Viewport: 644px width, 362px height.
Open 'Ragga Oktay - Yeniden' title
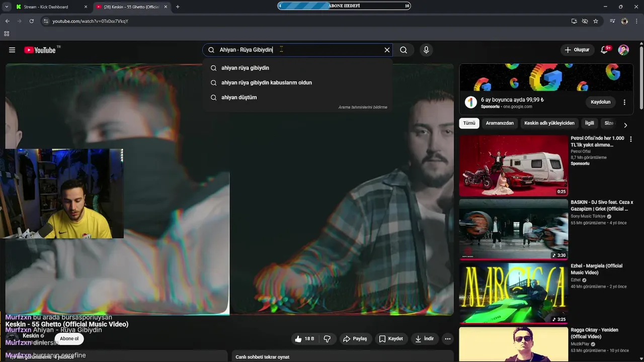(x=595, y=333)
